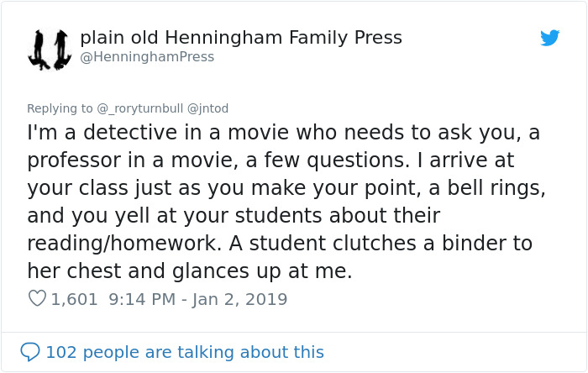Open "102 people are talking about this"
588x373 pixels.
click(185, 352)
